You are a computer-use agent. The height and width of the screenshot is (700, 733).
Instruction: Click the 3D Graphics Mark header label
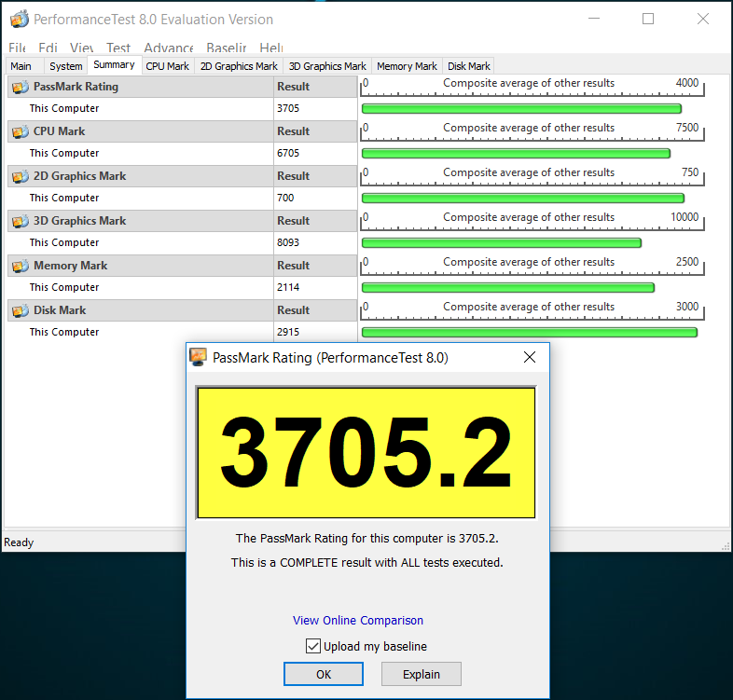point(79,221)
